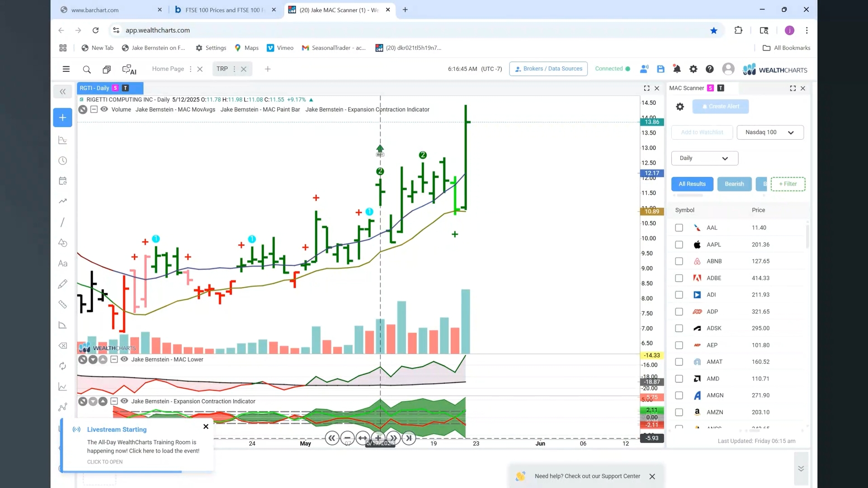Tick the AAPL checkbox
Image resolution: width=868 pixels, height=488 pixels.
click(679, 244)
